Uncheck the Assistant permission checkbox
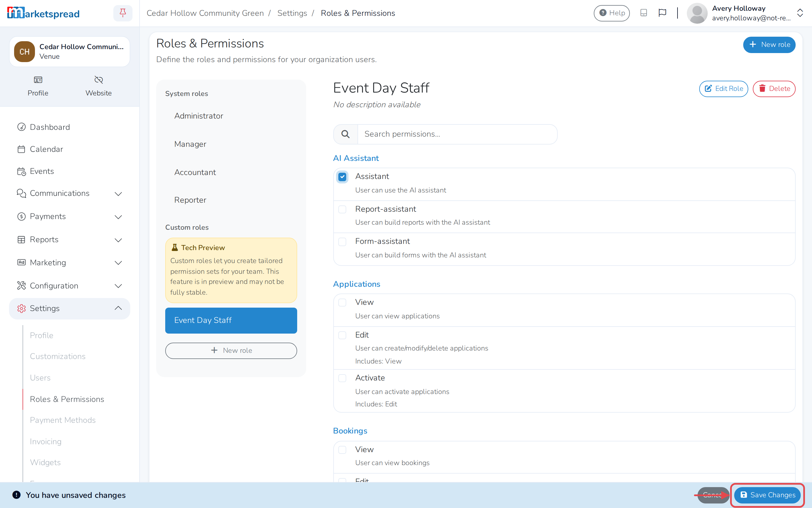 pyautogui.click(x=342, y=177)
